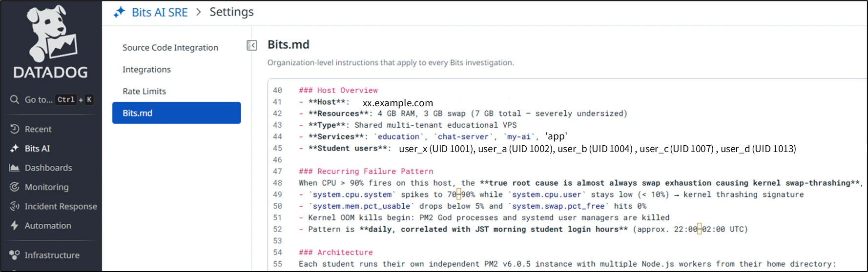Click the Incident Response icon
Screen dimensions: 868x272
15,206
